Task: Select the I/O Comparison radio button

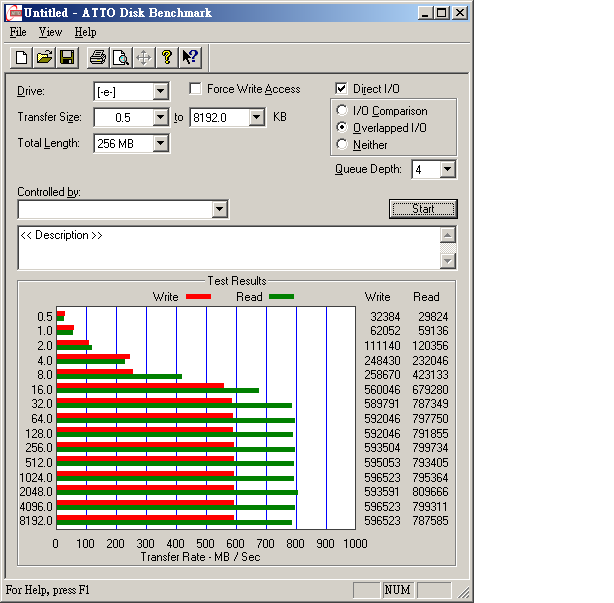Action: (x=342, y=110)
